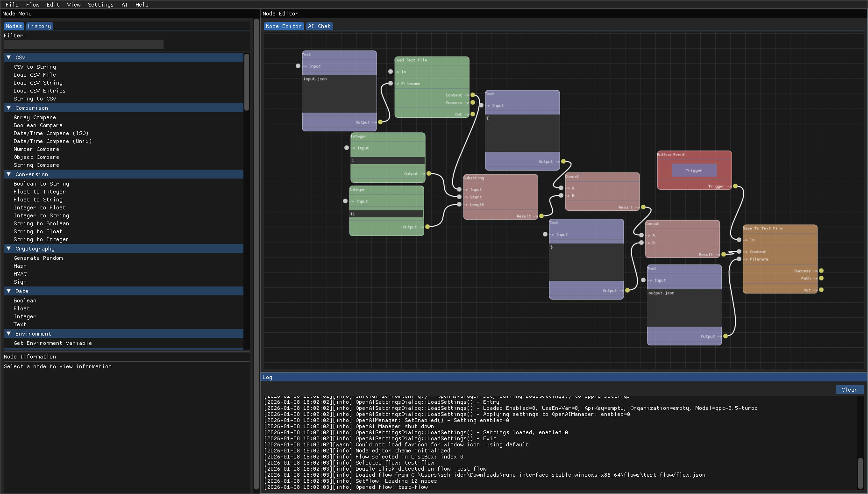The height and width of the screenshot is (494, 868).
Task: Select Get Environment Variable node
Action: pyautogui.click(x=53, y=343)
